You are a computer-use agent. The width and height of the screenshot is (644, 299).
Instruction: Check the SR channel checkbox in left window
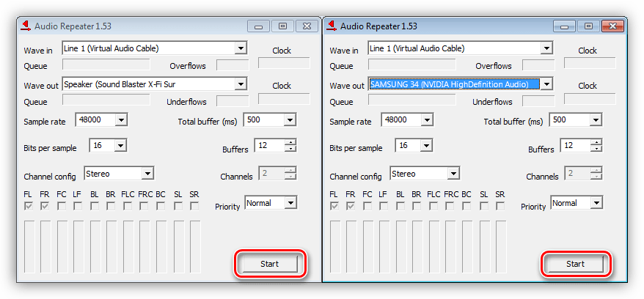point(194,206)
